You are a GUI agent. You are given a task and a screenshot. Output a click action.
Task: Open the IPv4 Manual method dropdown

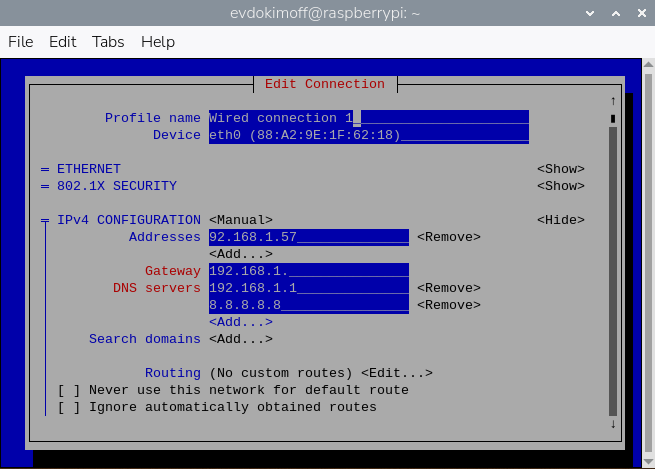click(240, 220)
